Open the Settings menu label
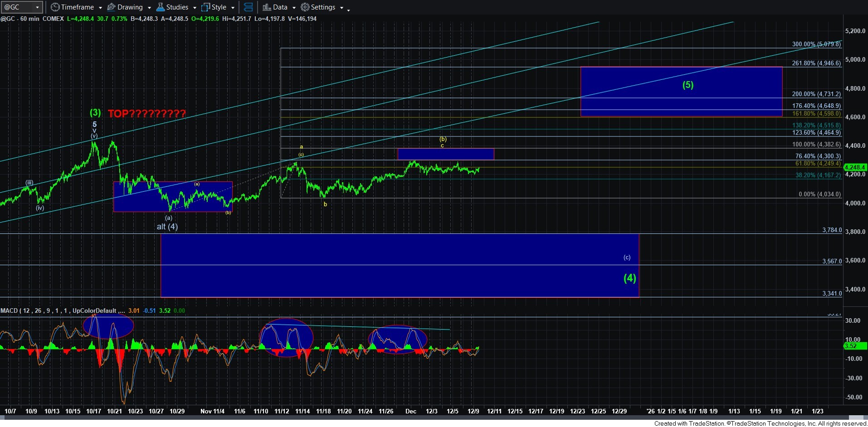 [x=323, y=7]
